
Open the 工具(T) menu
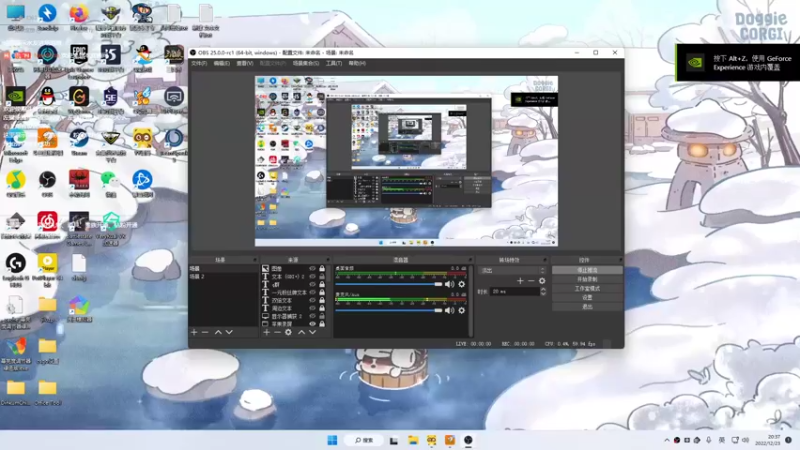(334, 63)
